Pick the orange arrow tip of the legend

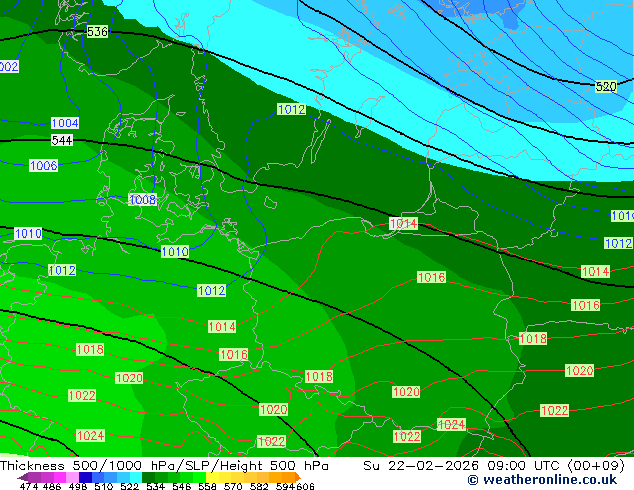tap(298, 477)
